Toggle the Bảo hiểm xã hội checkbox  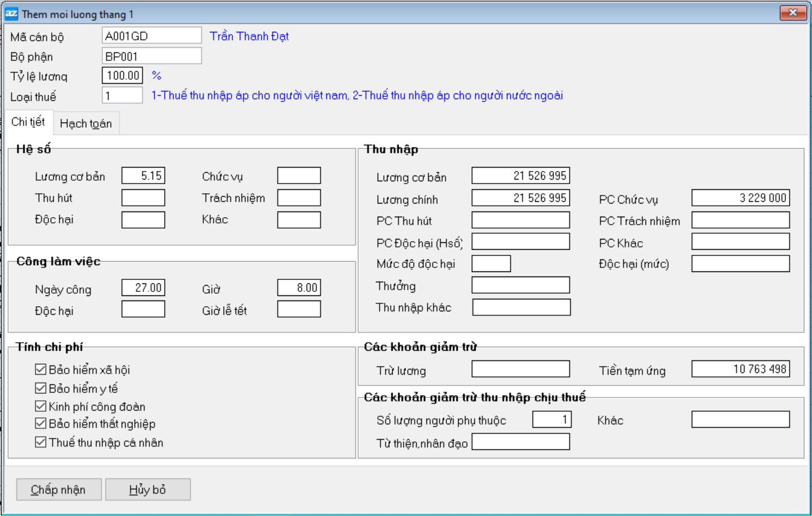click(41, 369)
